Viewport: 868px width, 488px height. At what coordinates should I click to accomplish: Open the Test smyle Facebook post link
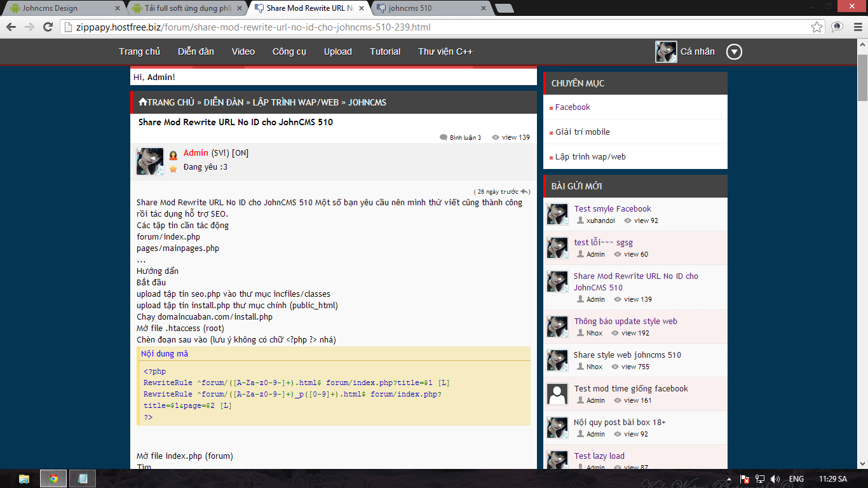(613, 208)
